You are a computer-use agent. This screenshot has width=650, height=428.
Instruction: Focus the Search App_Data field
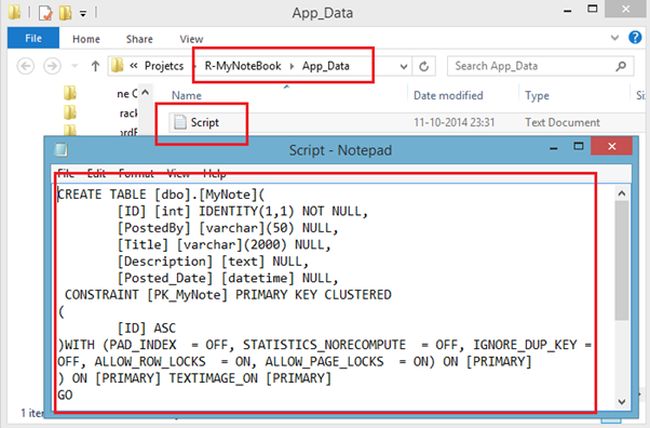[x=540, y=66]
